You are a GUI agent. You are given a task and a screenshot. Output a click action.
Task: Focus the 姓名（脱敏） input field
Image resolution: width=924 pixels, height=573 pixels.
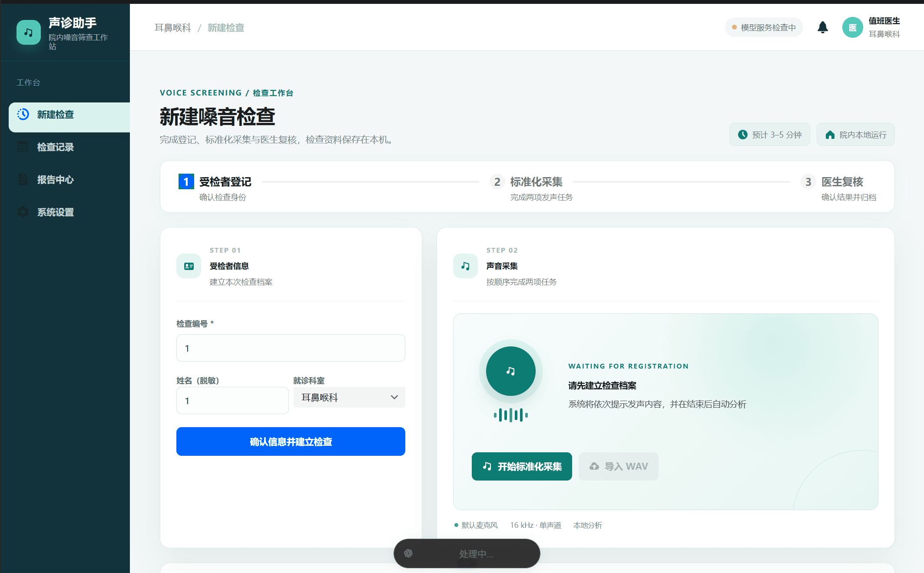pyautogui.click(x=232, y=400)
